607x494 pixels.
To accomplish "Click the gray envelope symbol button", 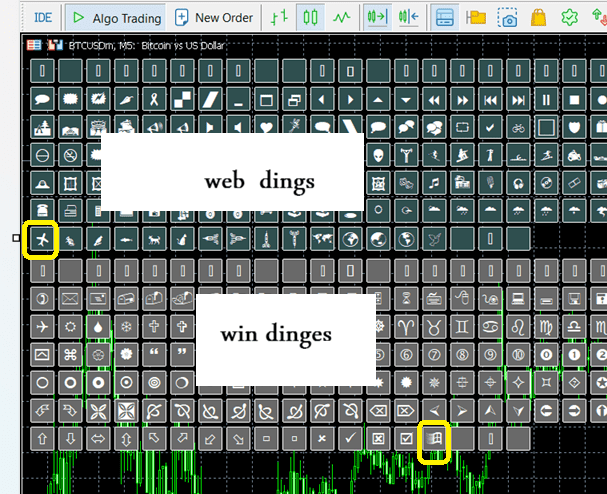I will [x=70, y=298].
